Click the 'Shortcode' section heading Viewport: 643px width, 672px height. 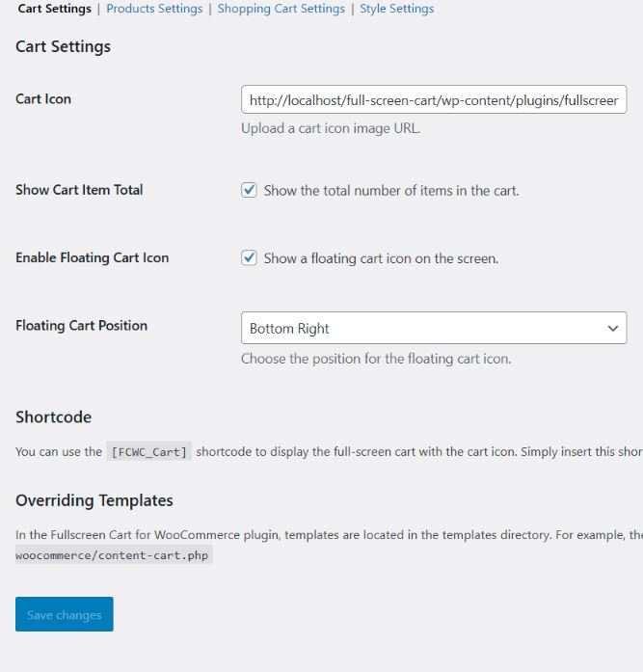point(54,417)
